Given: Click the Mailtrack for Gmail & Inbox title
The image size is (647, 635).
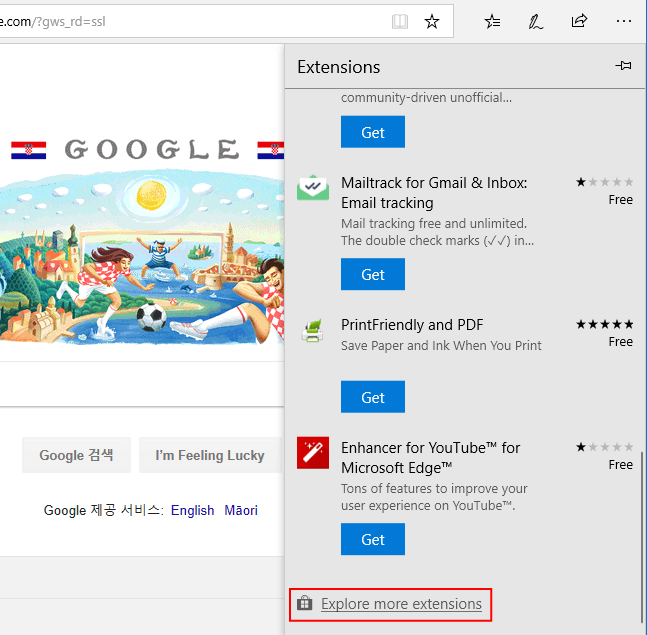Looking at the screenshot, I should tap(434, 193).
